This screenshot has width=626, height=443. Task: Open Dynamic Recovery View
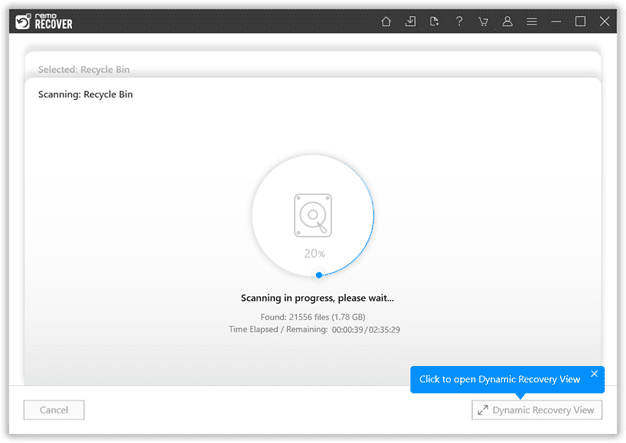coord(537,410)
